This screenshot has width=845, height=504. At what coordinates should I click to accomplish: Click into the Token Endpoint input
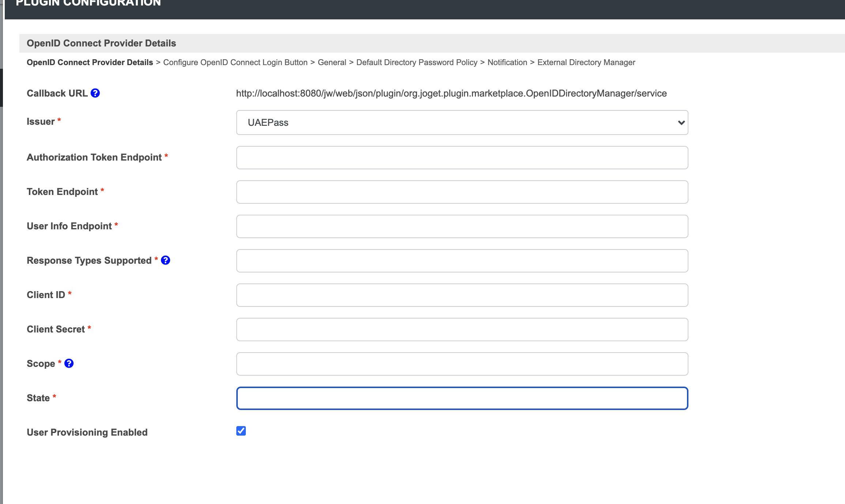click(x=462, y=192)
